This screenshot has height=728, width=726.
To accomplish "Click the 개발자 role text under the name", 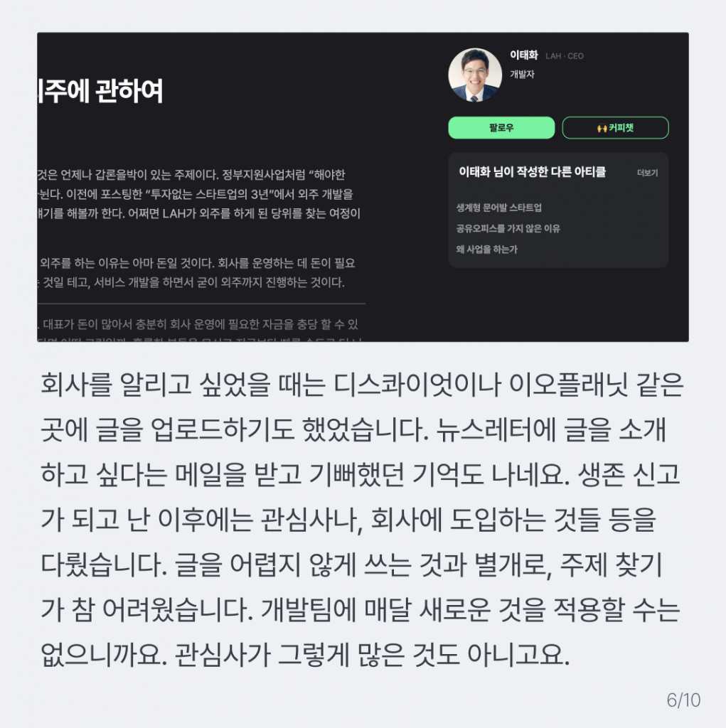I will [x=522, y=74].
